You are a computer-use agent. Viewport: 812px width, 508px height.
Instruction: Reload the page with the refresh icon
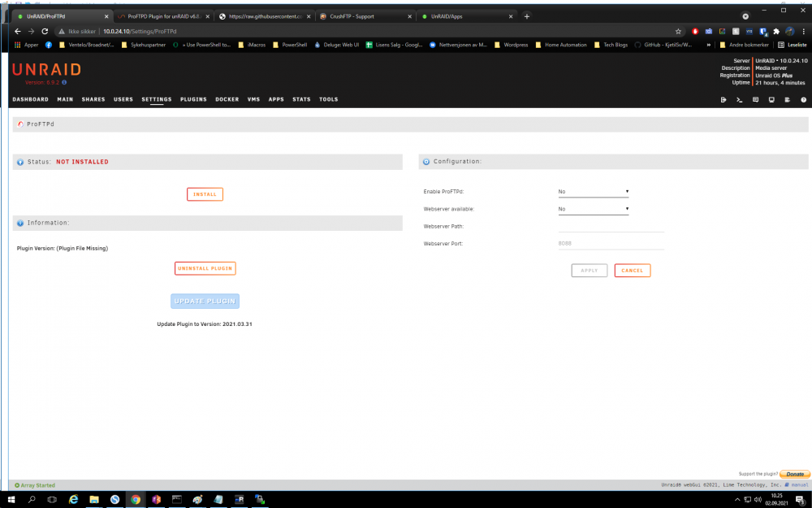point(45,31)
